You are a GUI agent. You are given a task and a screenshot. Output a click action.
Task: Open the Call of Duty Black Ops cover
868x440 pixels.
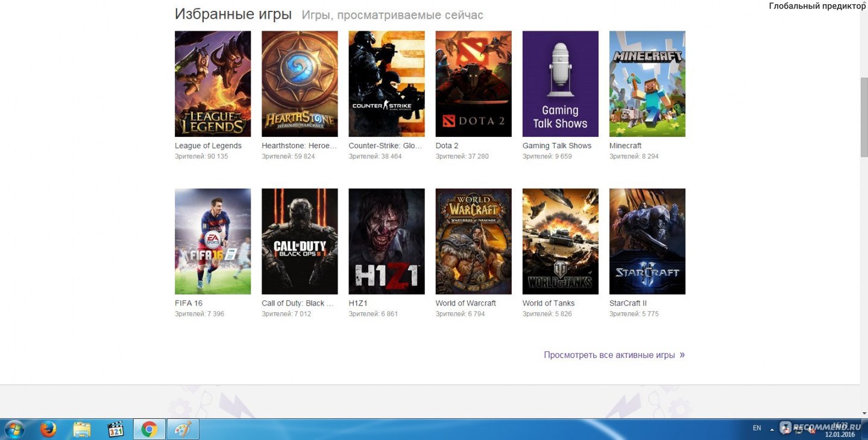300,241
